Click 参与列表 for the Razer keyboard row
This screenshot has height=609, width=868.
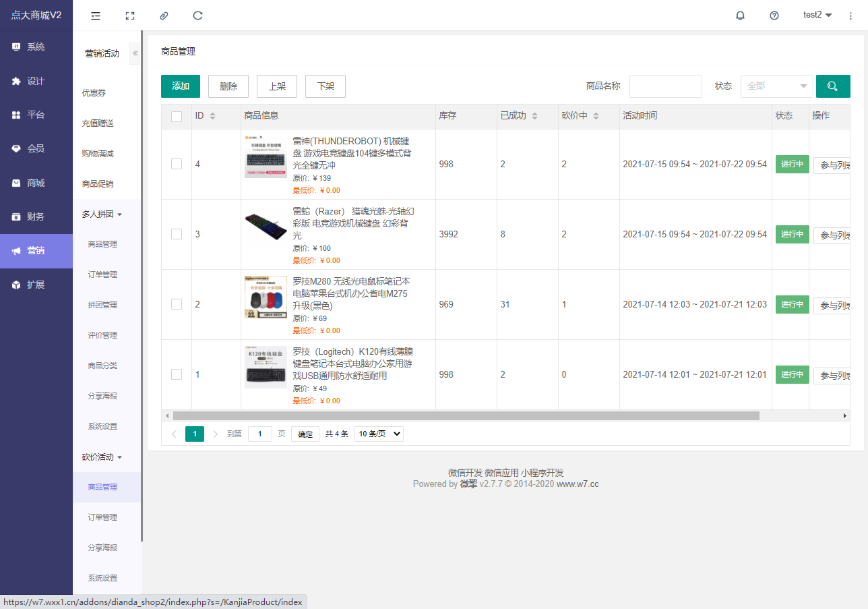(x=832, y=235)
